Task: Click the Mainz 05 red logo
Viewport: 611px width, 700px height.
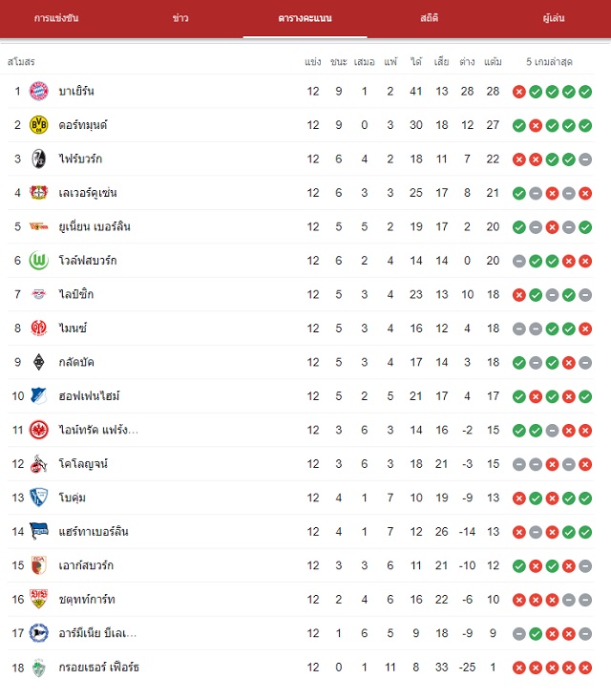Action: point(39,329)
